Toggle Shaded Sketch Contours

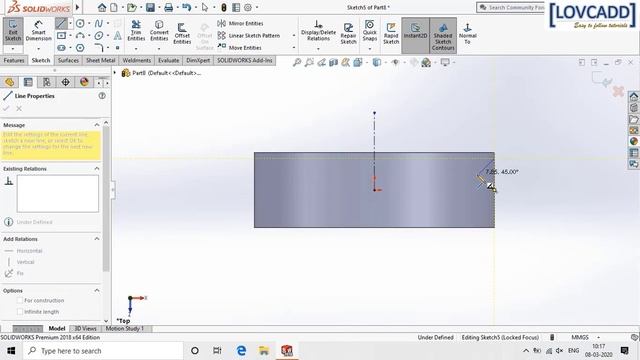[x=443, y=35]
